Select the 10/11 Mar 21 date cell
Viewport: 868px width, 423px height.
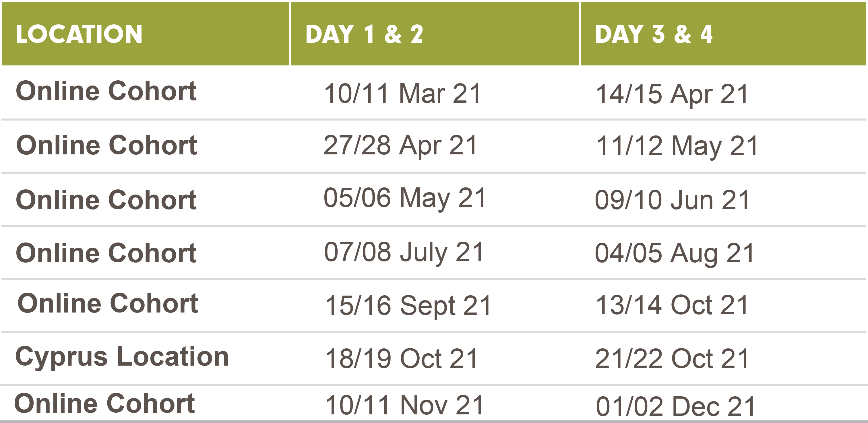[402, 93]
